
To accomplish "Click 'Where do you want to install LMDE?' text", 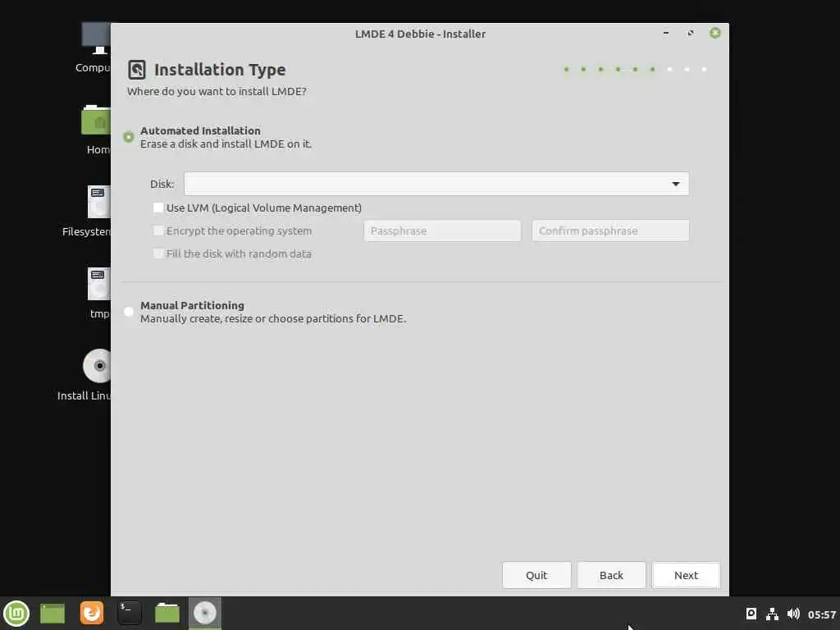I will coord(217,92).
